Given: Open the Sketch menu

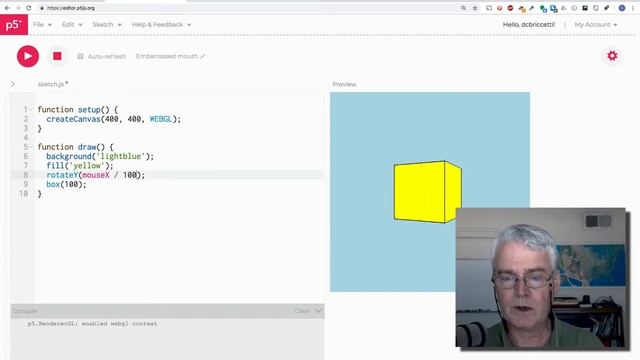Looking at the screenshot, I should pyautogui.click(x=107, y=24).
